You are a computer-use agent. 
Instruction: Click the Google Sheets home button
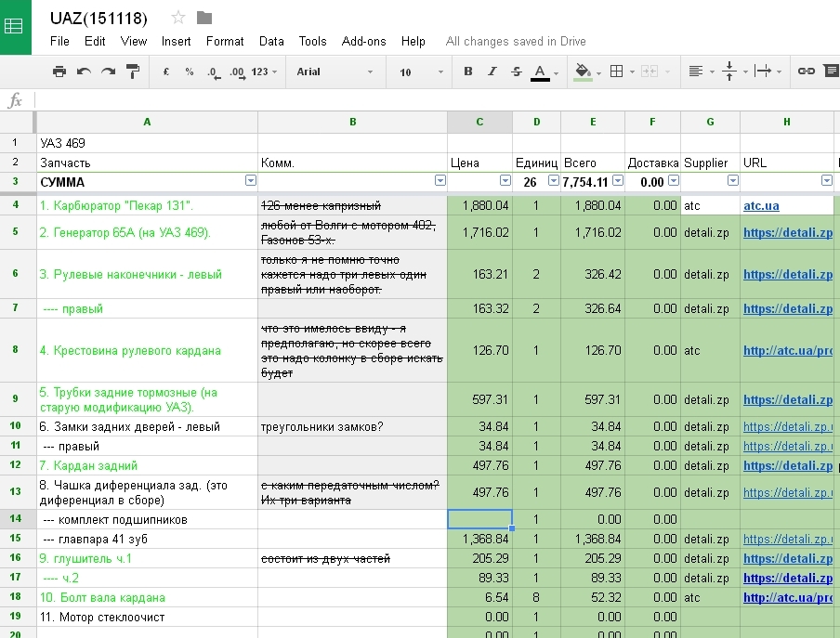15,26
